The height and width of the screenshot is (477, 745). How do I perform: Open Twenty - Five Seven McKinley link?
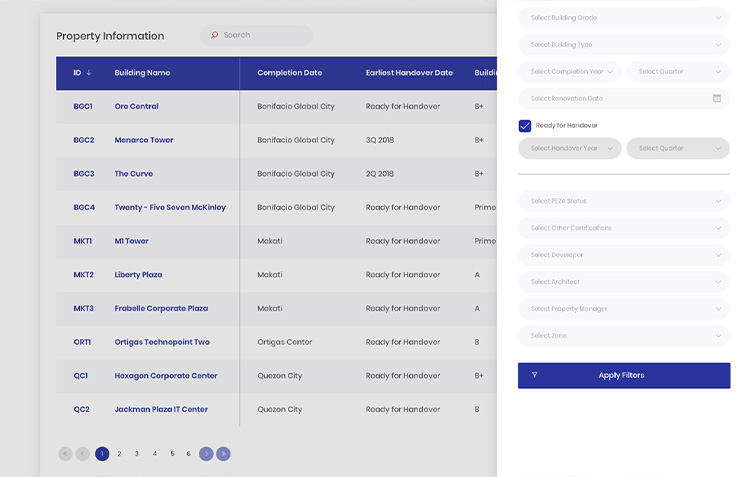tap(170, 208)
